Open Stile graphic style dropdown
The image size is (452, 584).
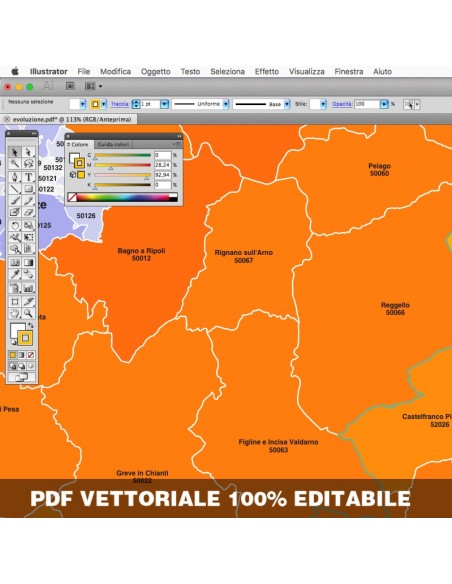coord(323,104)
